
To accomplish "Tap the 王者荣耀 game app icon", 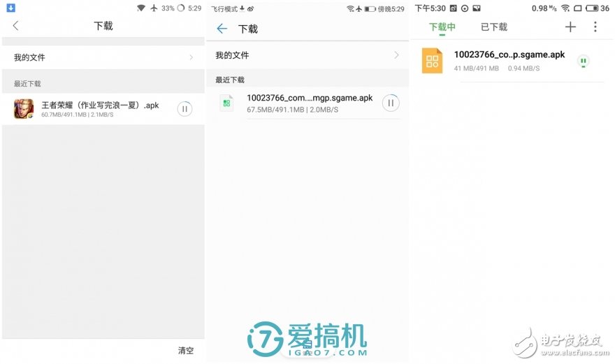I will 24,109.
